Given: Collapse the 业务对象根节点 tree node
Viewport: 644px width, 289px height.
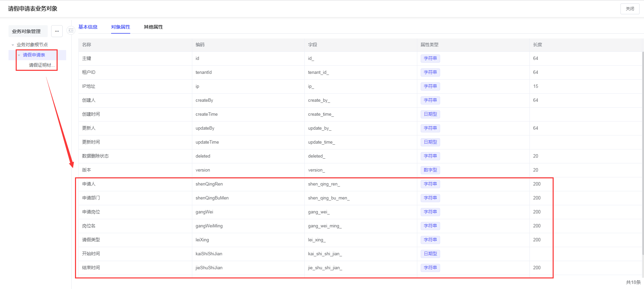Looking at the screenshot, I should (x=13, y=45).
